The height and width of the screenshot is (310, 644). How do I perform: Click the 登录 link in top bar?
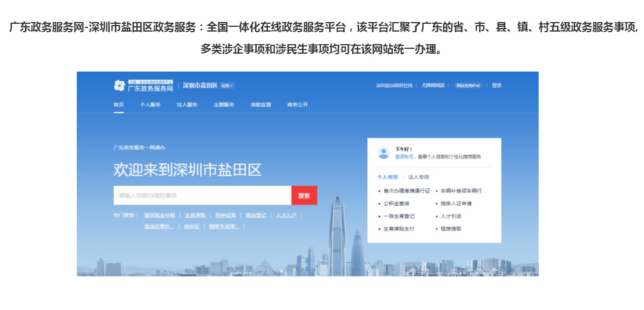[x=496, y=86]
